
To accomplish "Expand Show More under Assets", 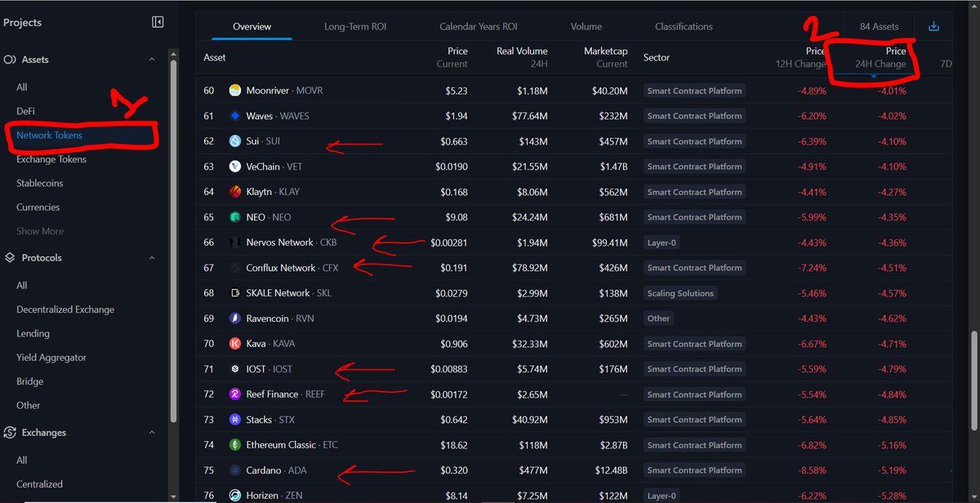I will coord(40,231).
